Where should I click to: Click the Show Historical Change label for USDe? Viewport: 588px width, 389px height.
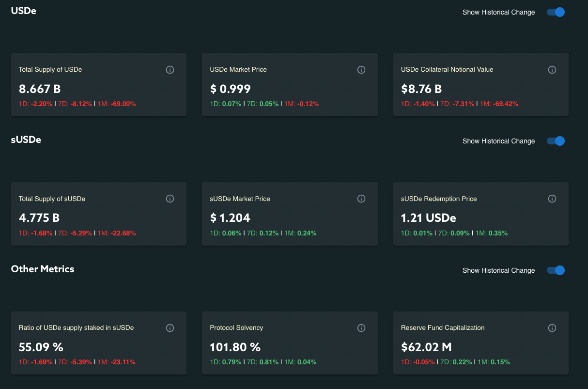coord(498,12)
